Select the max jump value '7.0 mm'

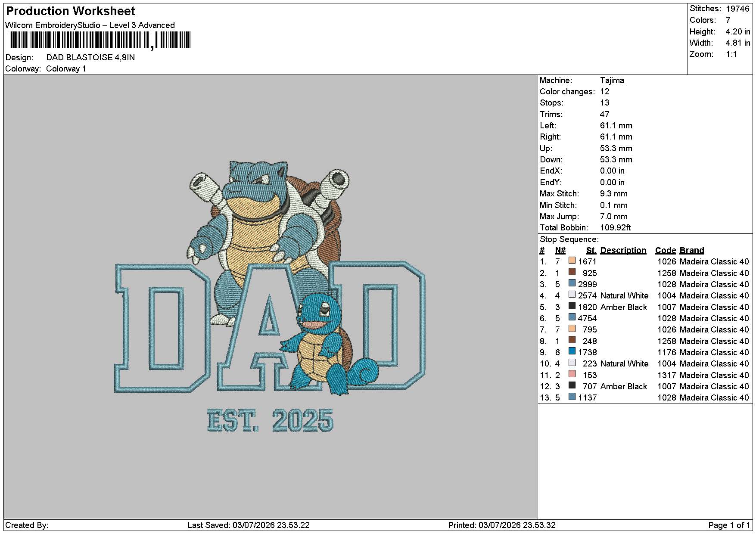[x=614, y=217]
